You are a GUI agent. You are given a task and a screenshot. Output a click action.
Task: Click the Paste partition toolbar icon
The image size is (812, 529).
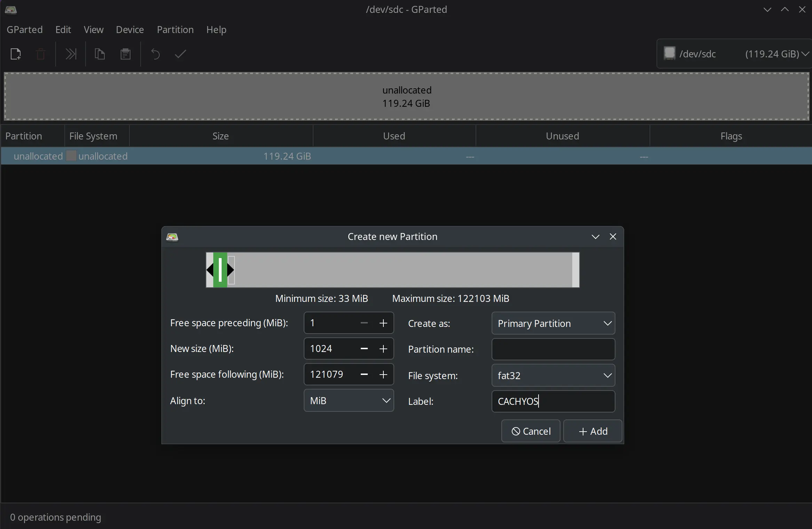pos(126,54)
